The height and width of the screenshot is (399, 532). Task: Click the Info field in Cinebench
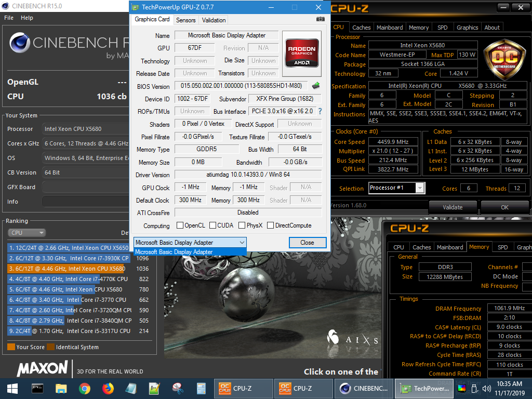pyautogui.click(x=86, y=202)
